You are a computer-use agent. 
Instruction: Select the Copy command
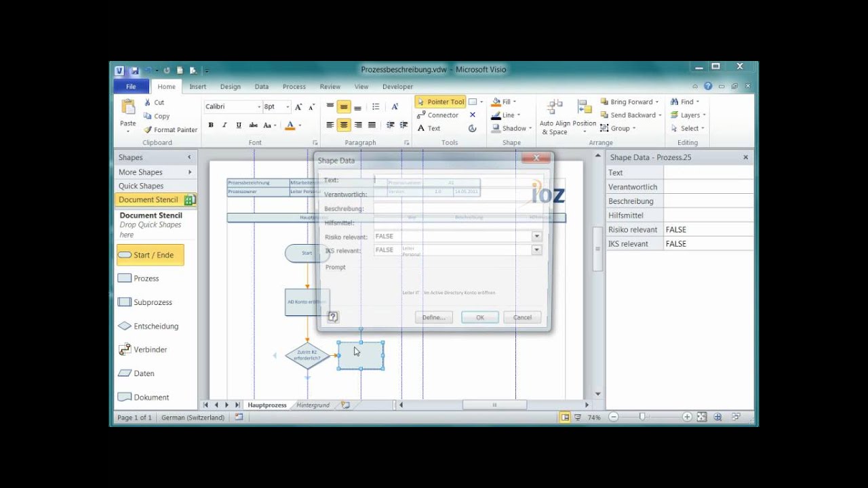(x=156, y=116)
